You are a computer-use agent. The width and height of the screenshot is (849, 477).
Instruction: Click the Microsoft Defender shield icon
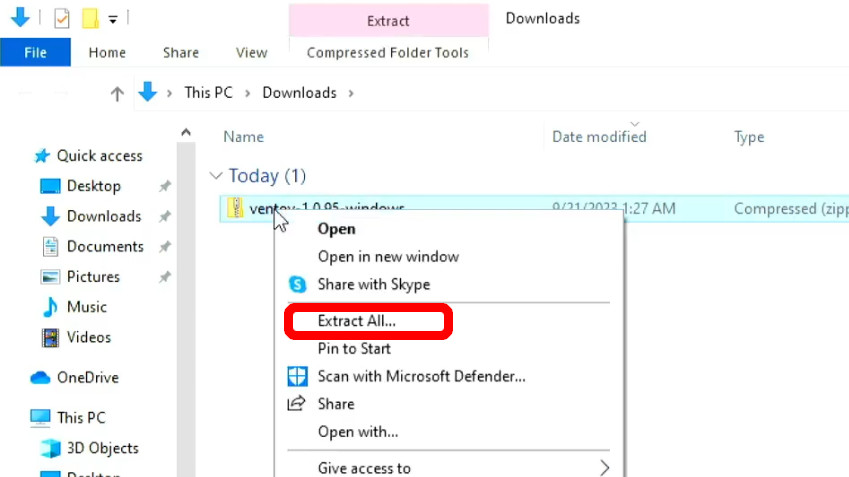[297, 377]
